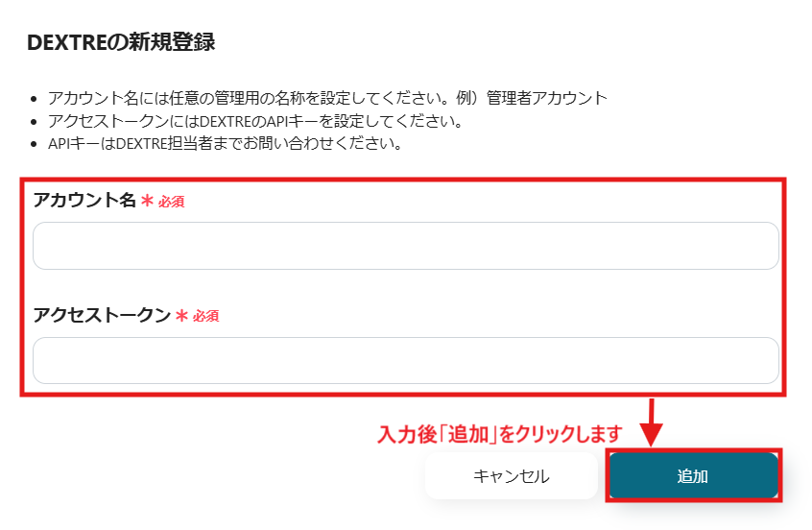Click red asterisk beside アクセストークン
Image resolution: width=812 pixels, height=530 pixels.
181,316
